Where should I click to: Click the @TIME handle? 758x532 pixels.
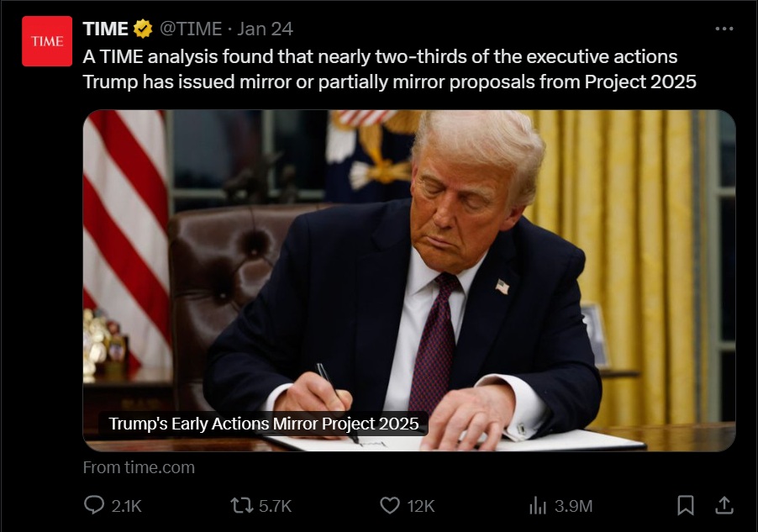point(191,29)
